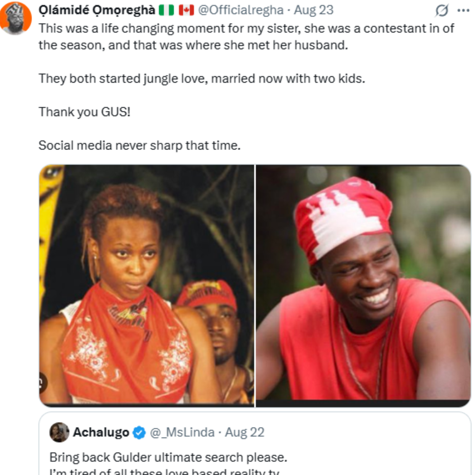
Task: Open Achalugo's small profile avatar
Action: tap(59, 433)
